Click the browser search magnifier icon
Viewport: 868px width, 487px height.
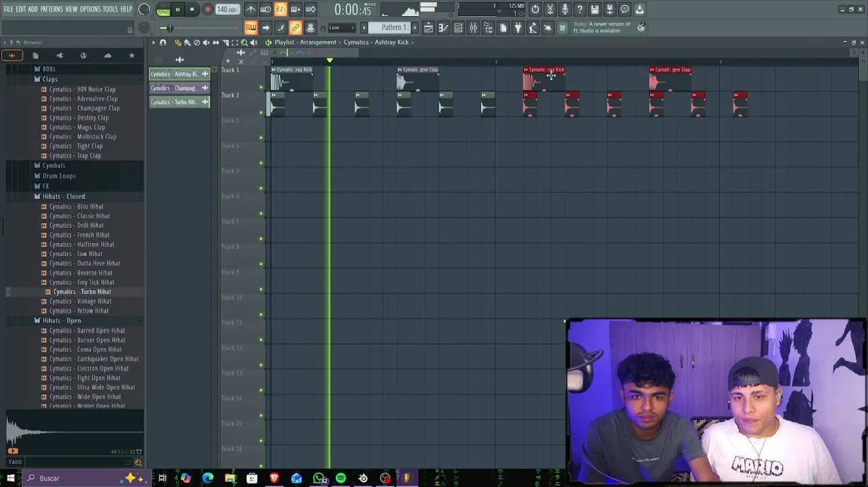click(x=138, y=463)
